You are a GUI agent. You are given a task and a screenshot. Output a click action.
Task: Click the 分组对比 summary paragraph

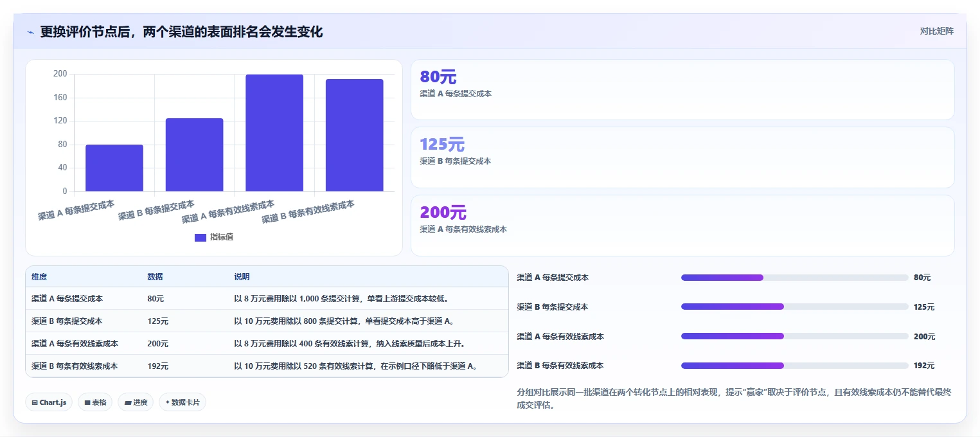point(734,398)
